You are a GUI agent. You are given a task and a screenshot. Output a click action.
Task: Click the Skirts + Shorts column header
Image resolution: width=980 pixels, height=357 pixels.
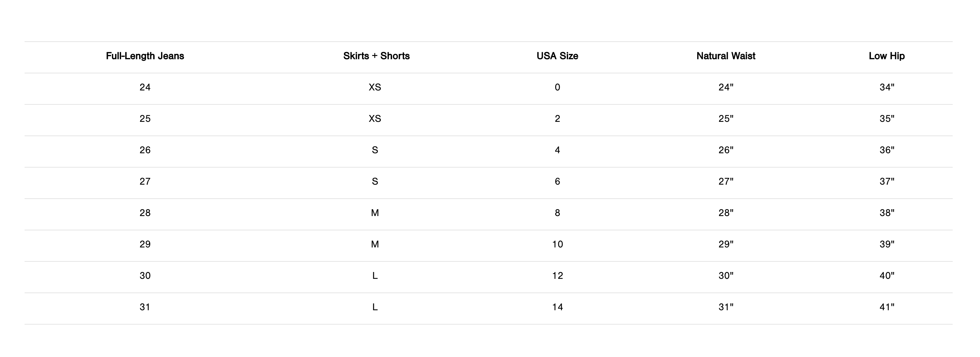coord(376,56)
